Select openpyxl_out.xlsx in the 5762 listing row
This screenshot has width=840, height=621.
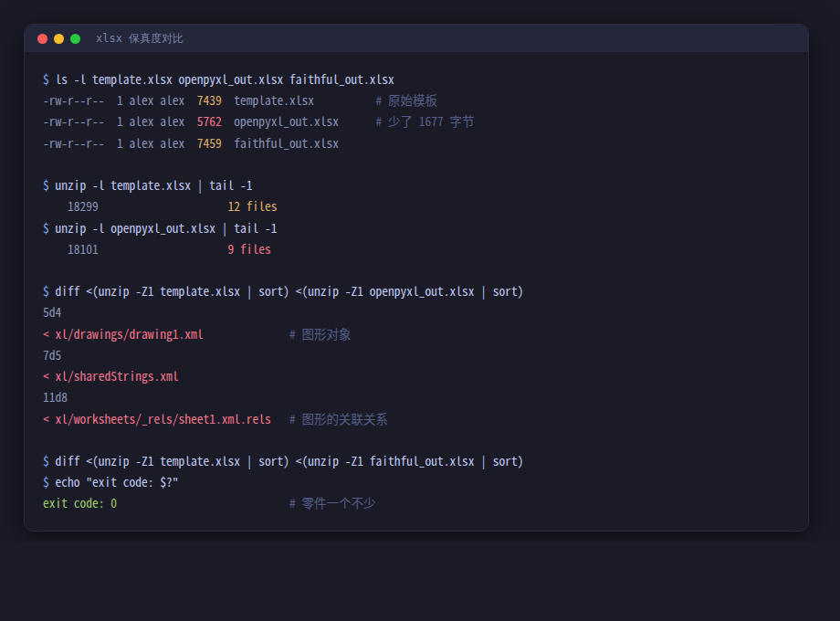[x=286, y=122]
